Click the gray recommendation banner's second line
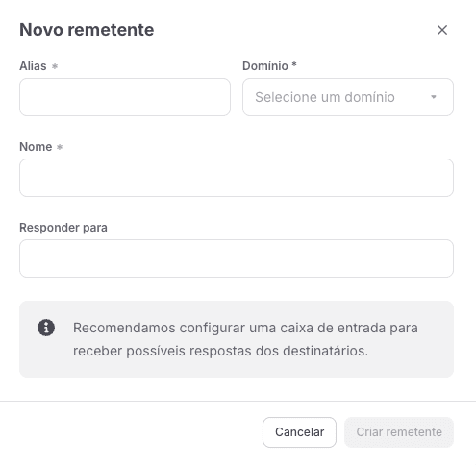 [x=220, y=351]
